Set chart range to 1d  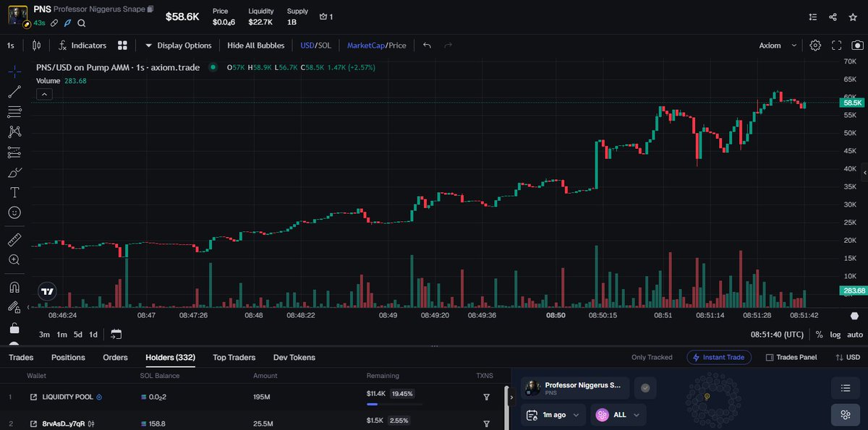[93, 334]
